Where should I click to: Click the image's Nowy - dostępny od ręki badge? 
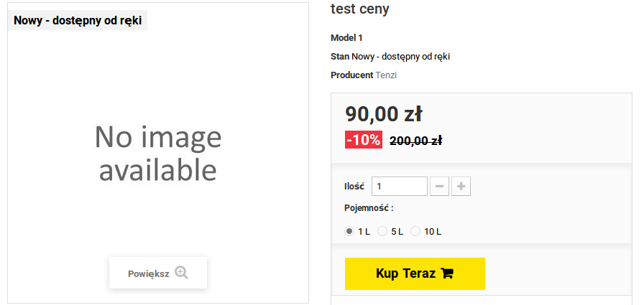click(x=78, y=21)
